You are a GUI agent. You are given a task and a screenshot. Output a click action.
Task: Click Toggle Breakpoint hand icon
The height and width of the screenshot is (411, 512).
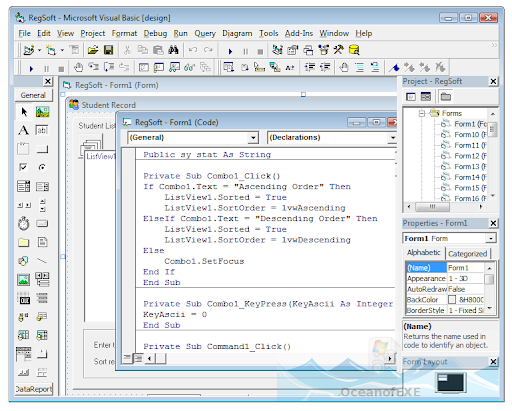tap(79, 68)
